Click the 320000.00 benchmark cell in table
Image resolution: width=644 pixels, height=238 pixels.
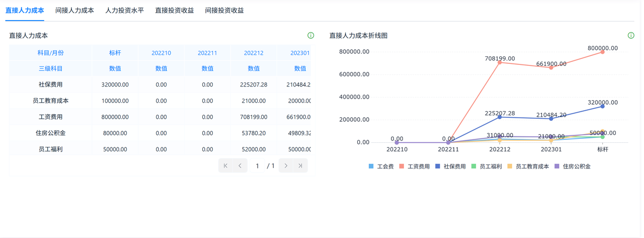[115, 85]
